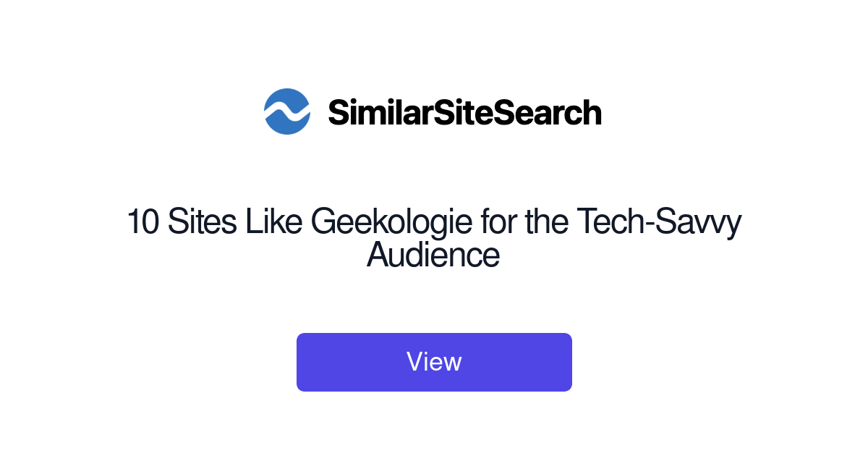Click the word 'Audience' in the title
The height and width of the screenshot is (456, 868).
pos(433,255)
